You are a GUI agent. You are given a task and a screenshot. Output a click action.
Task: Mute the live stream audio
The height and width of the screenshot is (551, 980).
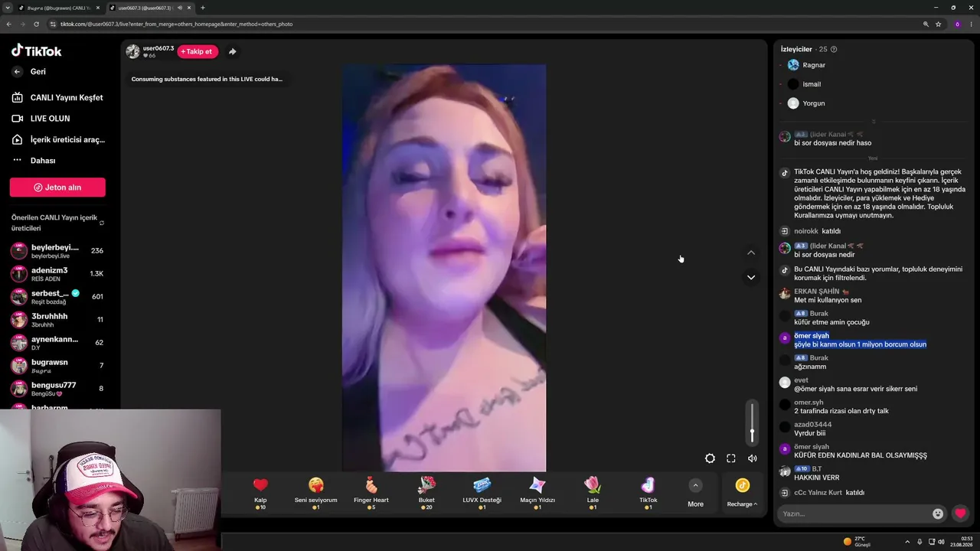point(753,458)
